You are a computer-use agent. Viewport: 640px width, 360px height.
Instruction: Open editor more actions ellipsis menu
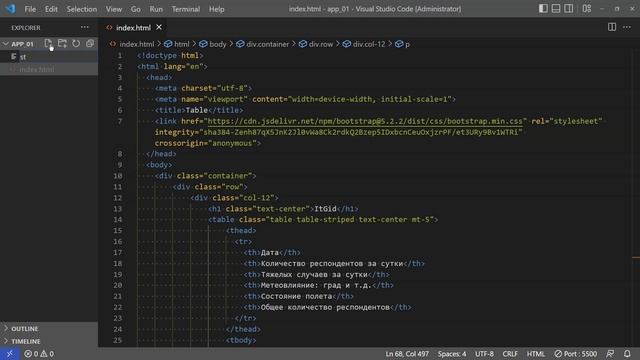pyautogui.click(x=627, y=27)
